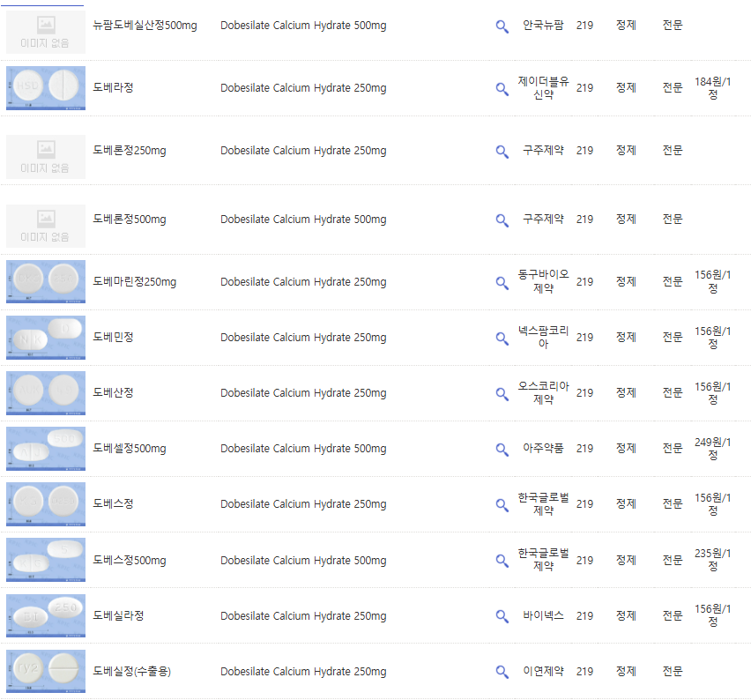751x700 pixels.
Task: Open the 도베스정500mg pill thumbnail
Action: [45, 560]
